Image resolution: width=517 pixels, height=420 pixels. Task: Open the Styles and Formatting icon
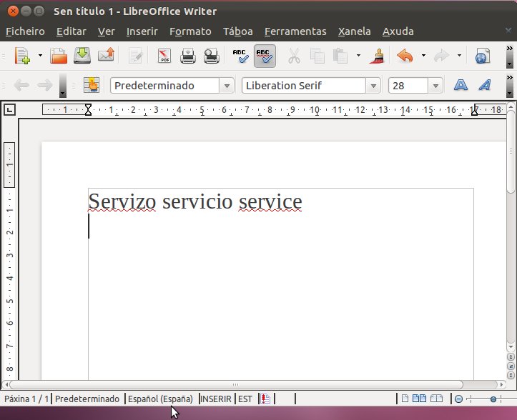click(92, 85)
